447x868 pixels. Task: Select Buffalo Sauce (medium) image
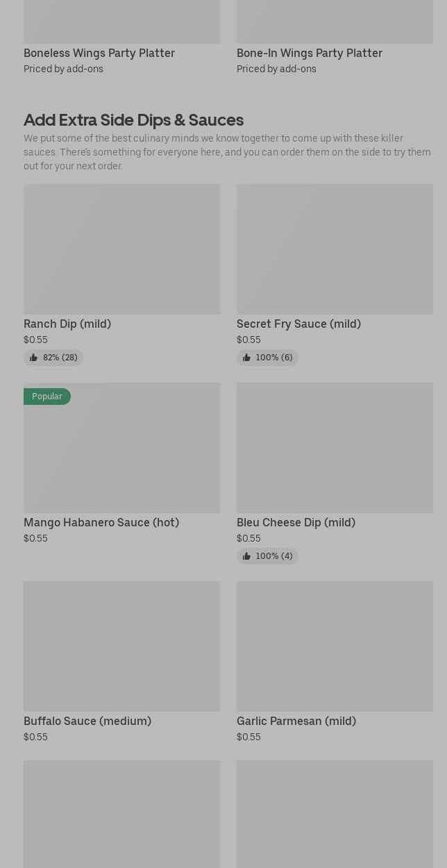pyautogui.click(x=121, y=646)
